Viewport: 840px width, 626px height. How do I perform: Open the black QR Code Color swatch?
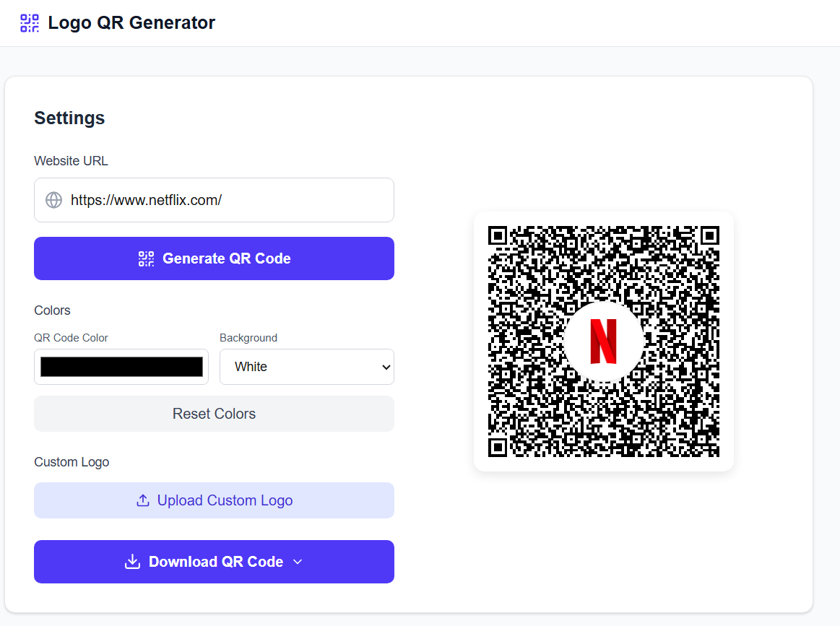point(121,367)
